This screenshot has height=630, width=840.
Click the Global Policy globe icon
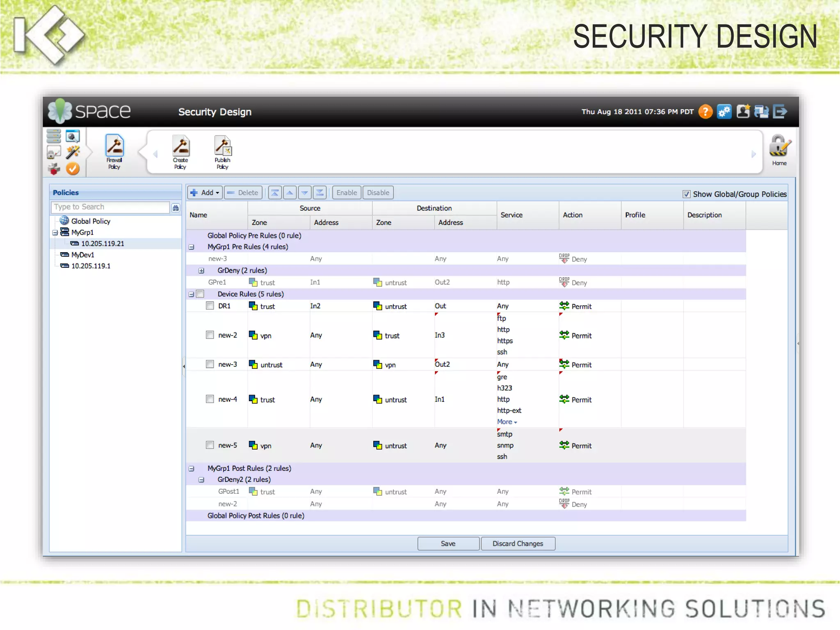point(64,220)
